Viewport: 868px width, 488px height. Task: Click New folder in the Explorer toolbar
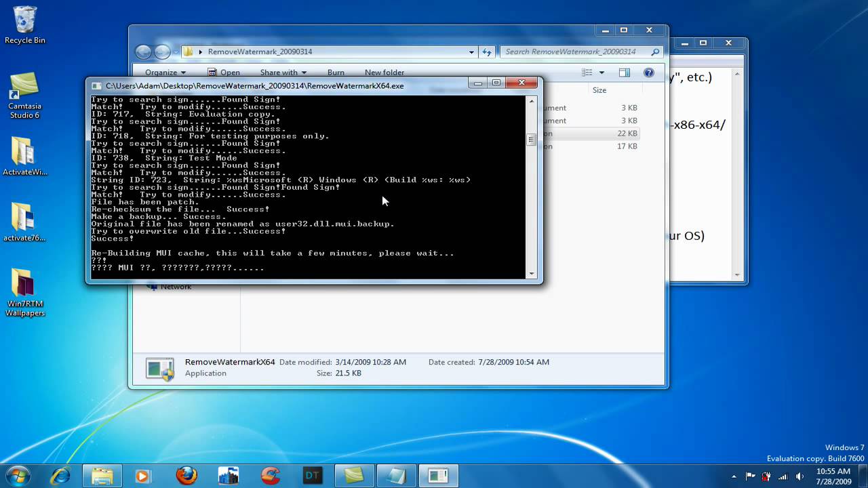coord(384,73)
